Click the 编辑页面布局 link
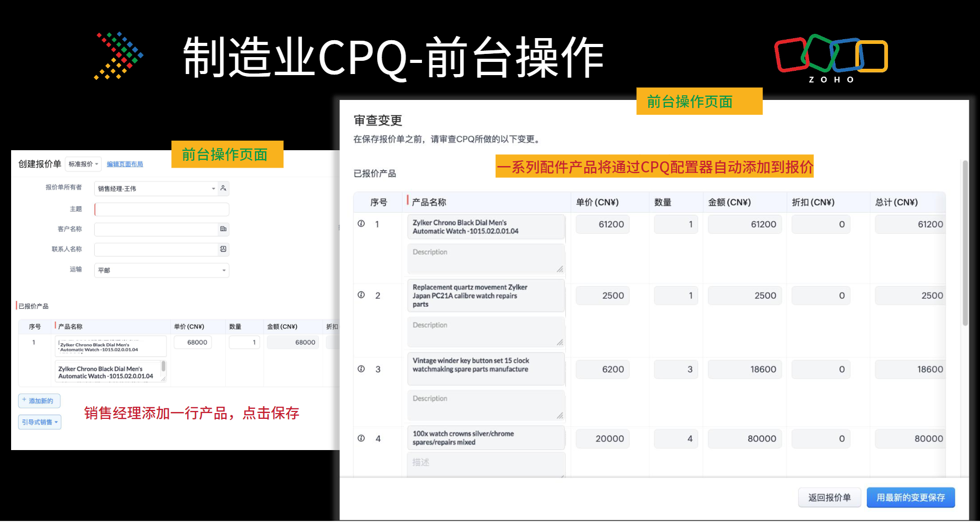Viewport: 980px width, 522px height. [x=125, y=164]
